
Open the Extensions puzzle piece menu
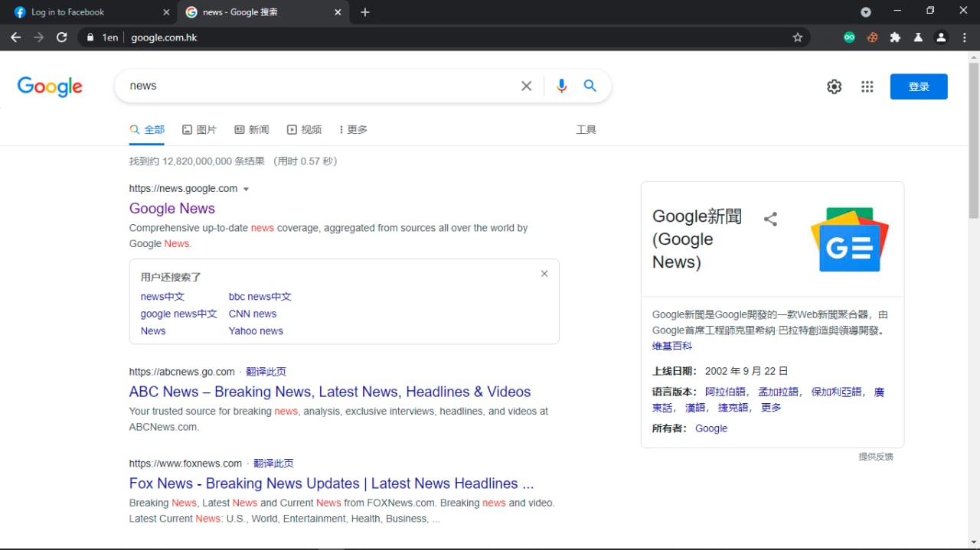[x=895, y=37]
